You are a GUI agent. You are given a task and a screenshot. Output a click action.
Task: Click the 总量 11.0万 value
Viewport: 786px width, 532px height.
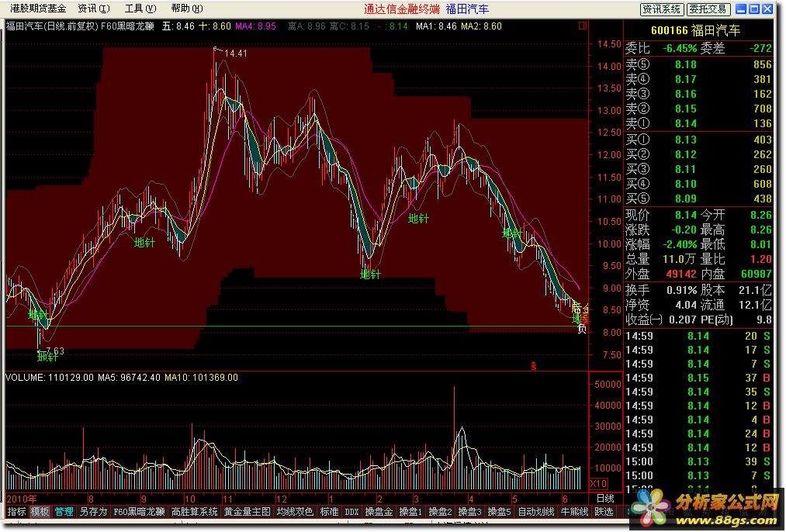tap(680, 259)
